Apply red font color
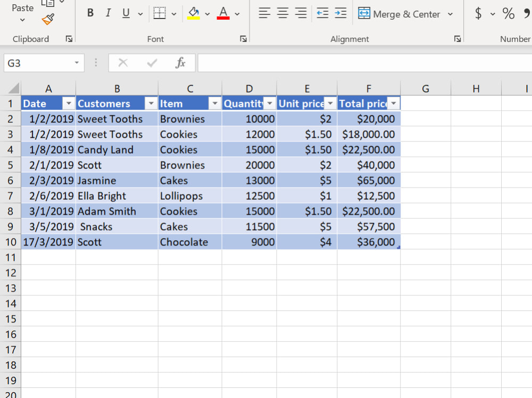Viewport: 532px width, 398px height. pyautogui.click(x=223, y=13)
